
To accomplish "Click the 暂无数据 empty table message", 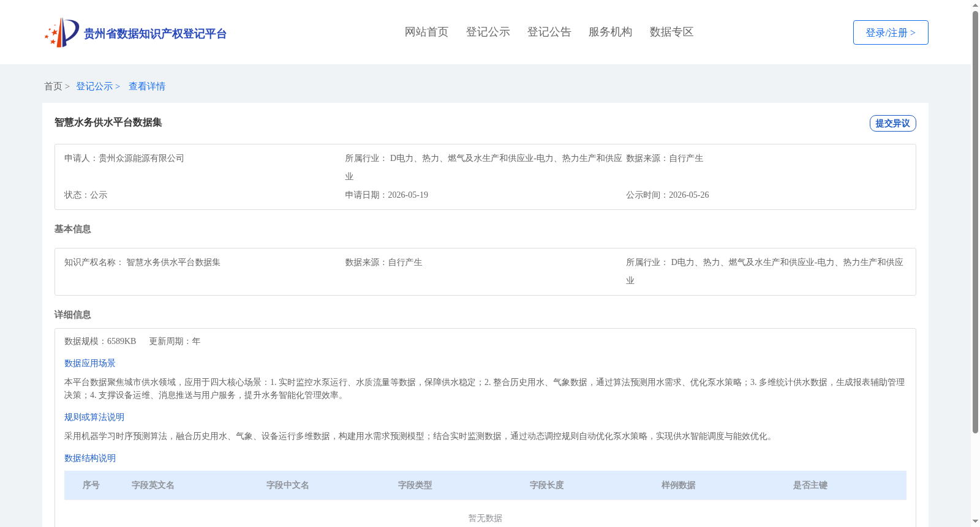I will point(485,518).
